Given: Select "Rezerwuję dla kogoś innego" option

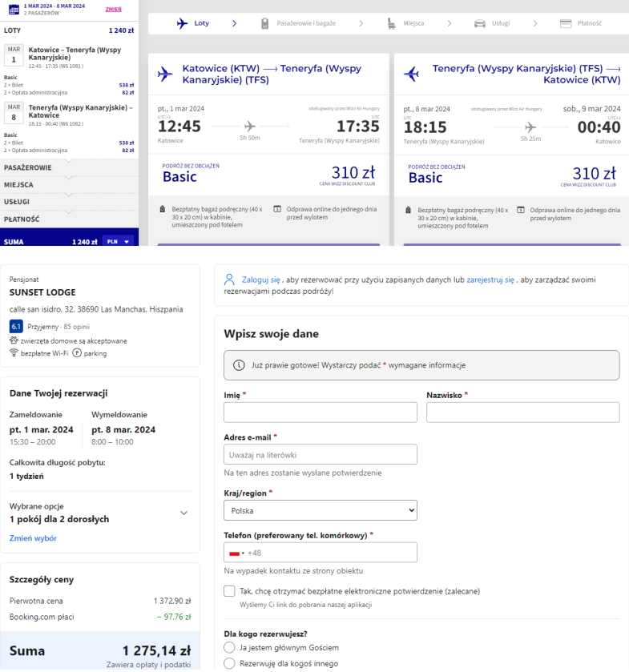Looking at the screenshot, I should (230, 663).
